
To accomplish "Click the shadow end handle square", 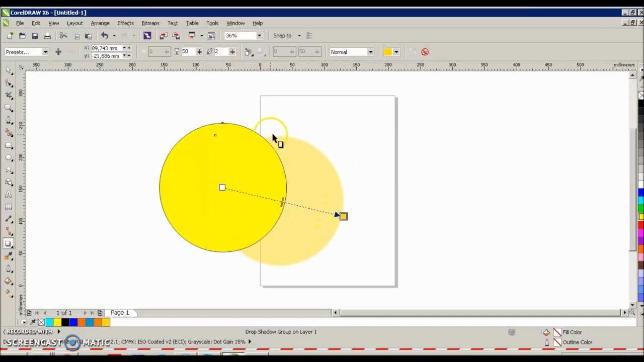I will [344, 216].
